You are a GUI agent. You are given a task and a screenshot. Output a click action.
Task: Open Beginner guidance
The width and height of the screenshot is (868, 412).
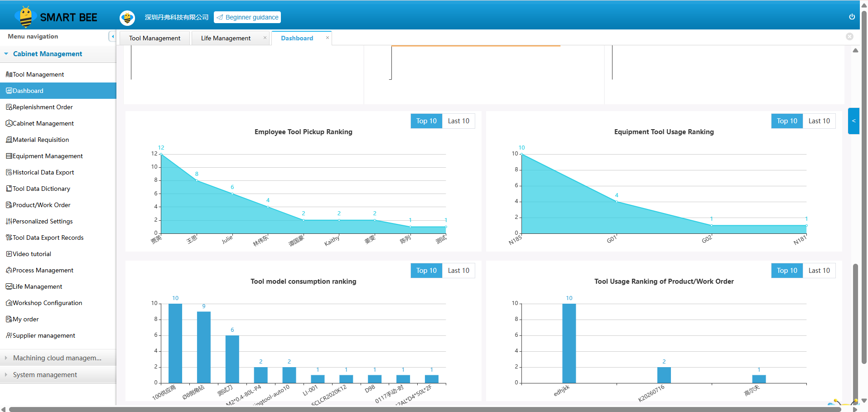[x=247, y=17]
